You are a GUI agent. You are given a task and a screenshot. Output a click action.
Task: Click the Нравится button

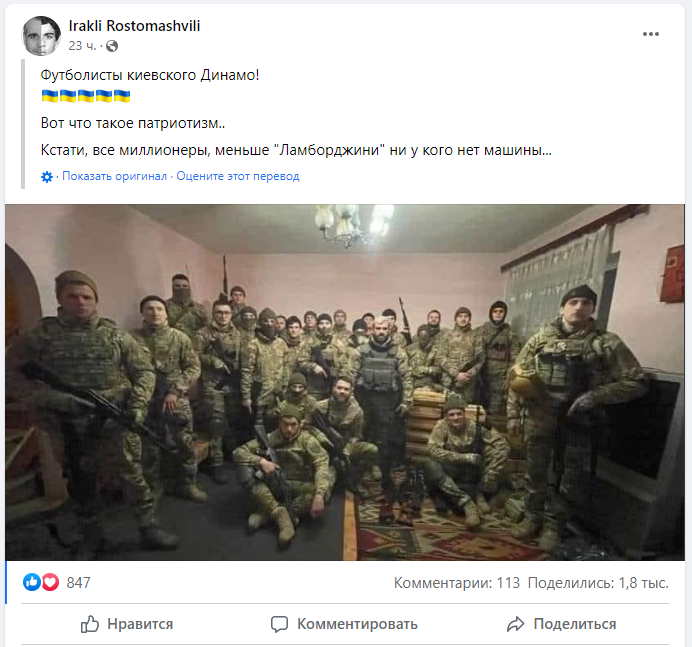(x=127, y=624)
